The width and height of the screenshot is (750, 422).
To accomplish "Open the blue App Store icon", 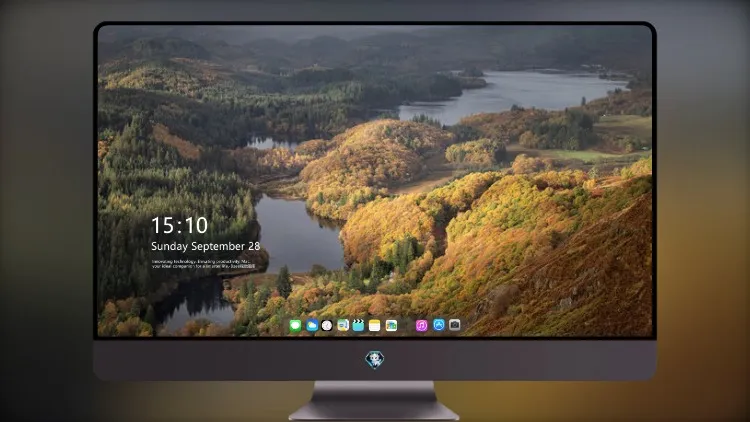I will tap(439, 325).
